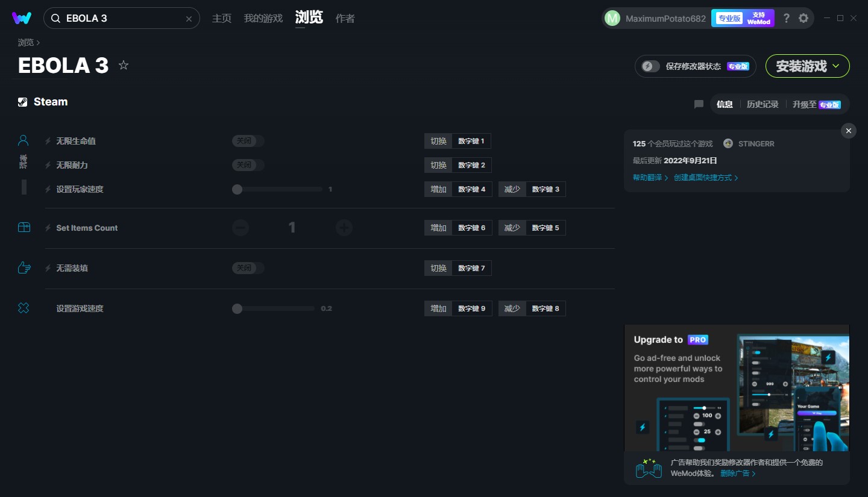Close the info panel with X
Viewport: 868px width, 497px height.
click(849, 131)
